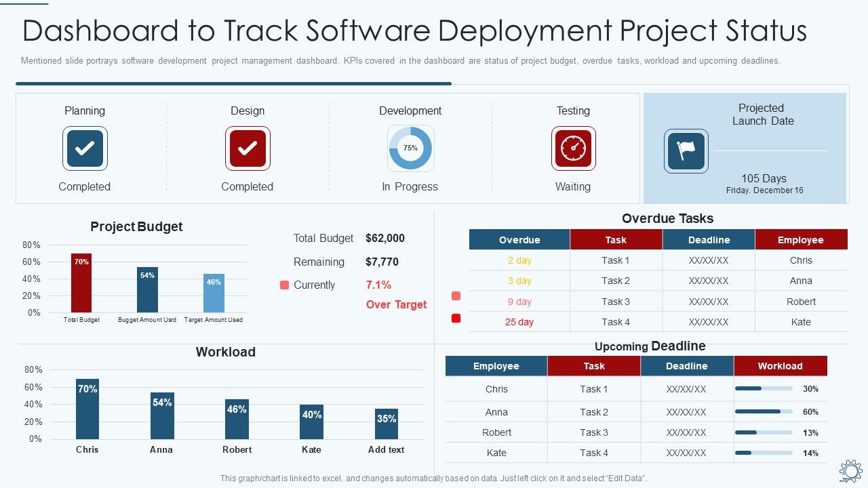This screenshot has height=488, width=868.
Task: Click the Planning completed checkmark icon
Action: [x=85, y=148]
